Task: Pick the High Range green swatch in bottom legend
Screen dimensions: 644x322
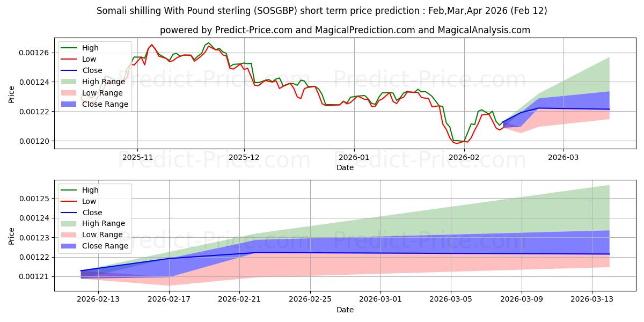Action: (x=70, y=224)
